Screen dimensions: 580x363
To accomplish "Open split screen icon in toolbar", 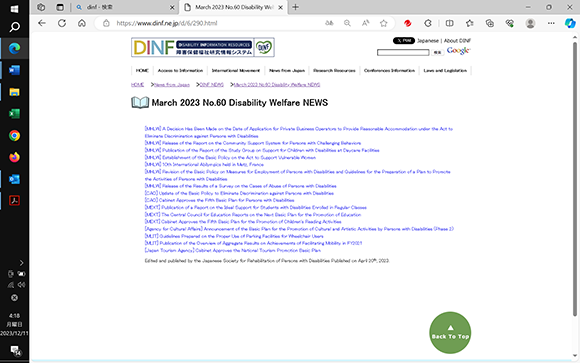I will click(449, 23).
